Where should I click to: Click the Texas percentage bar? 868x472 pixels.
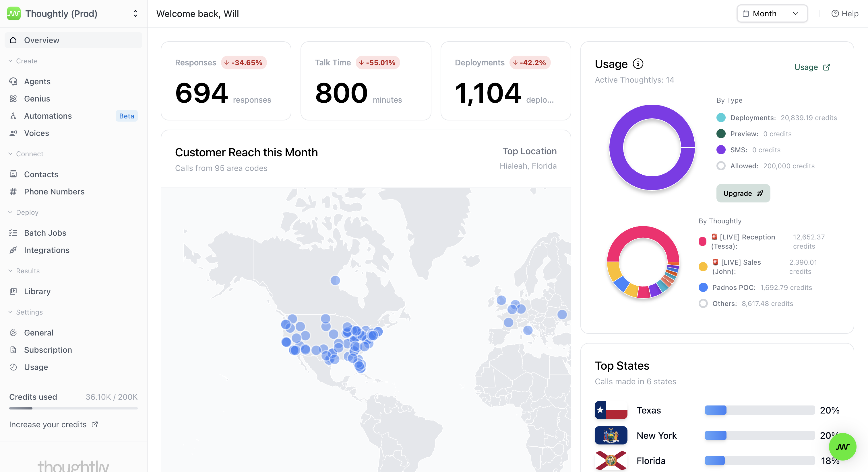[760, 410]
